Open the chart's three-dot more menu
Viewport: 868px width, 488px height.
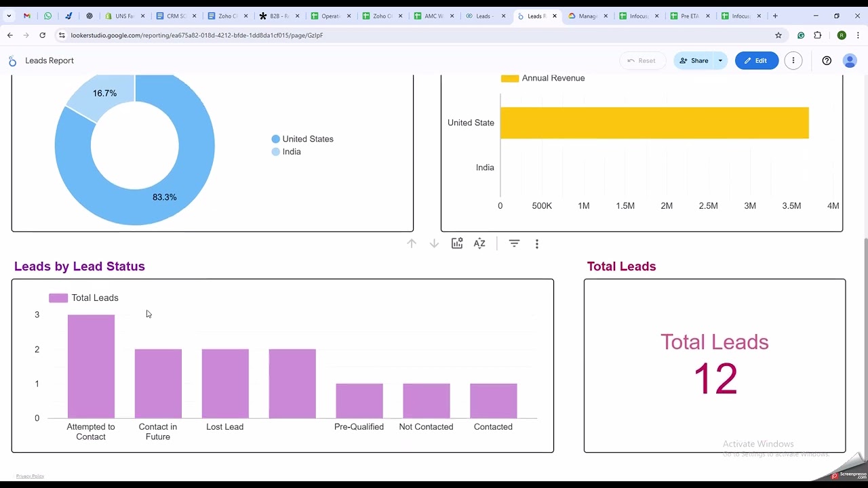(537, 243)
